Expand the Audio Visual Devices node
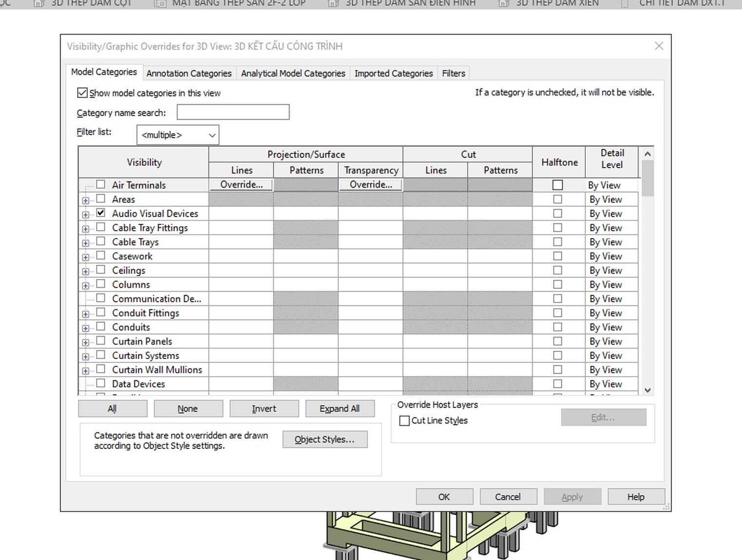 (x=85, y=215)
